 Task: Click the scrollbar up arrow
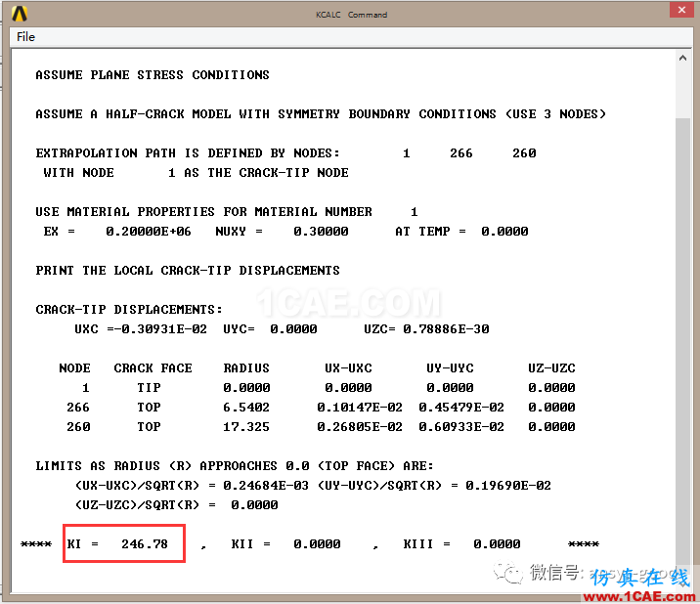point(682,58)
